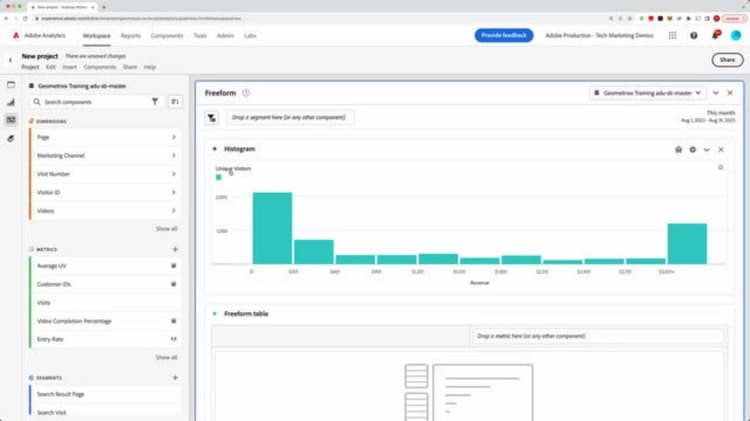Open the Adobe apps grid switcher
Image resolution: width=750 pixels, height=421 pixels.
point(673,35)
